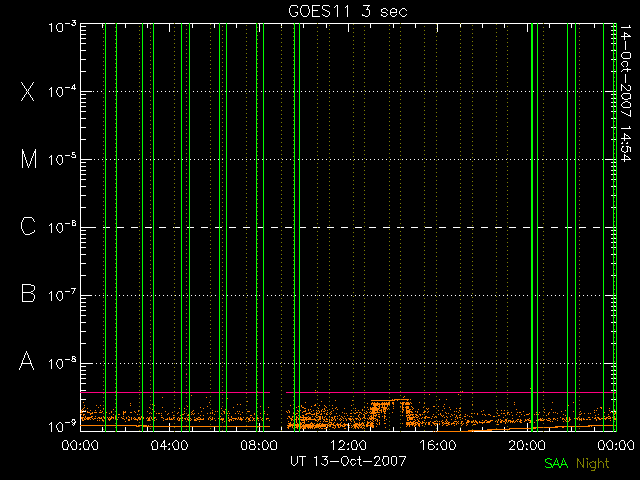The image size is (640, 480).
Task: Click the y-axis value 10^-9
Action: pyautogui.click(x=62, y=427)
